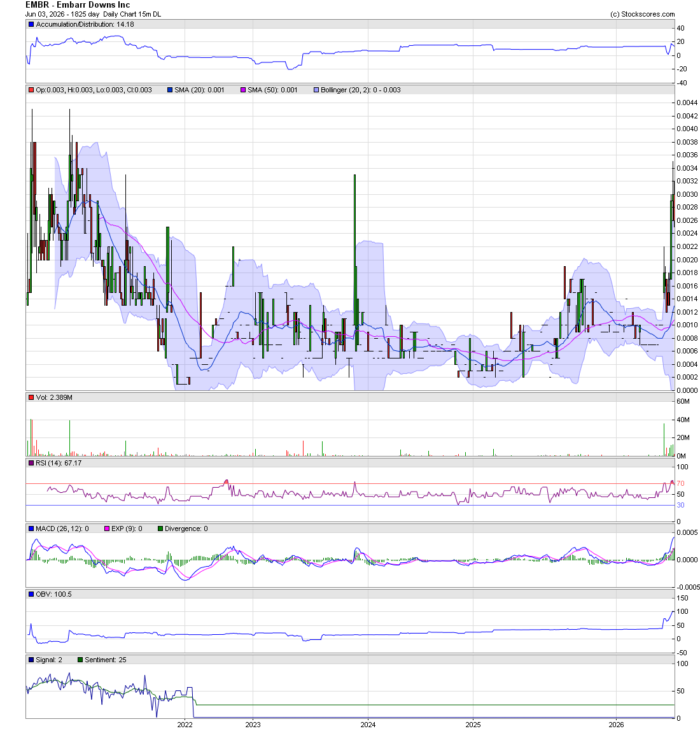Click the green Sentiment legend swatch
Image resolution: width=700 pixels, height=738 pixels.
click(80, 660)
